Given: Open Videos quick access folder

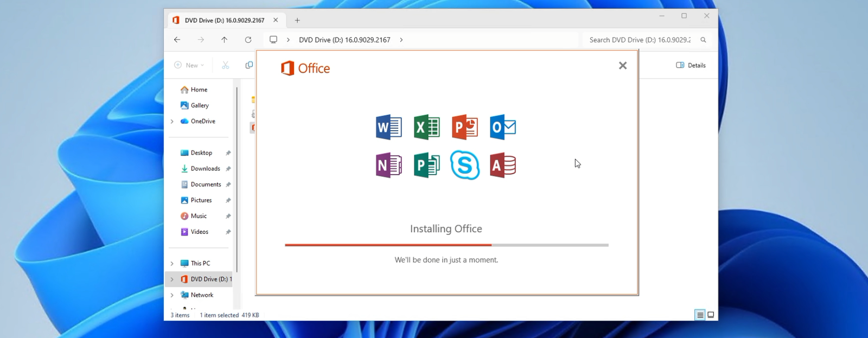Looking at the screenshot, I should click(x=199, y=232).
